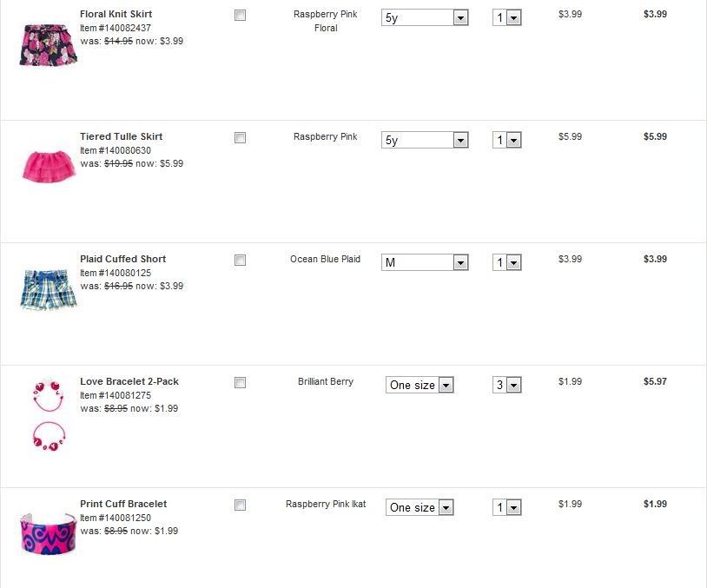This screenshot has height=588, width=707.
Task: Click the Tiered Tulle Skirt title link
Action: (121, 137)
